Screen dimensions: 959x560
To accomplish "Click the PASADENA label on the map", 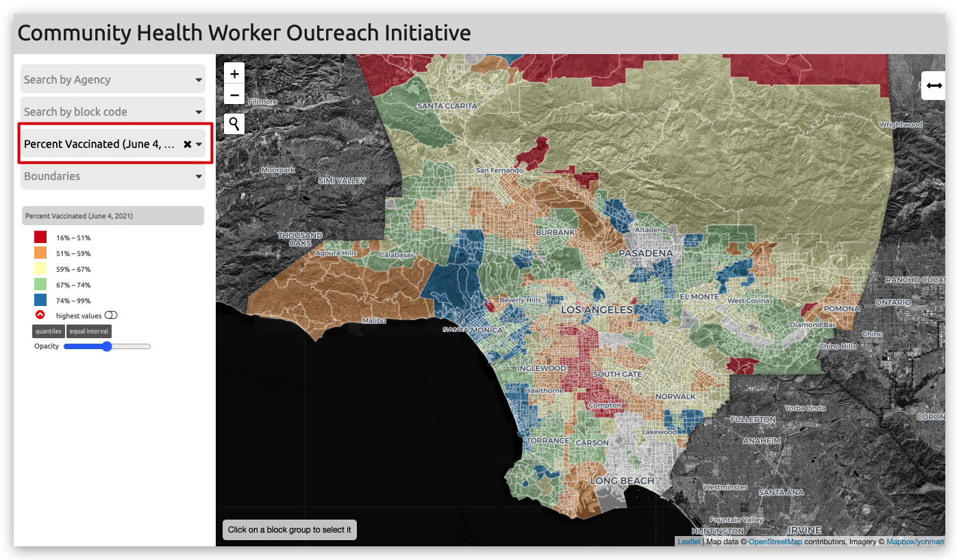I will pos(645,253).
